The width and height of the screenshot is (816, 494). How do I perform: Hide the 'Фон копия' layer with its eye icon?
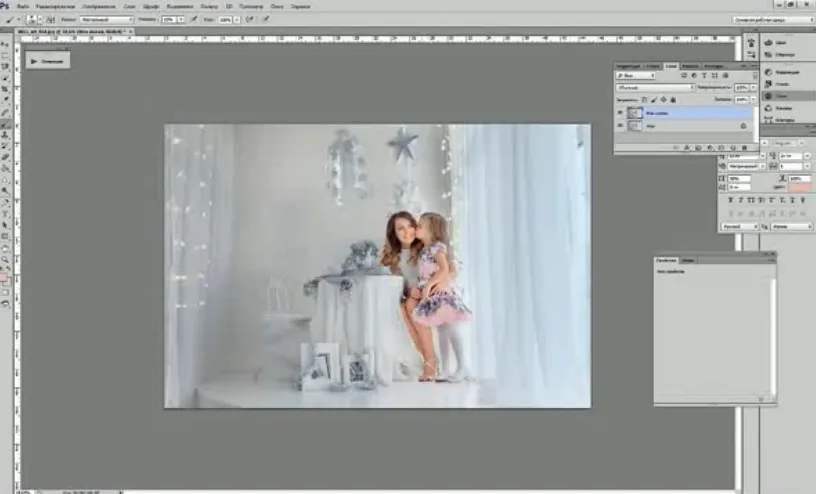(620, 113)
